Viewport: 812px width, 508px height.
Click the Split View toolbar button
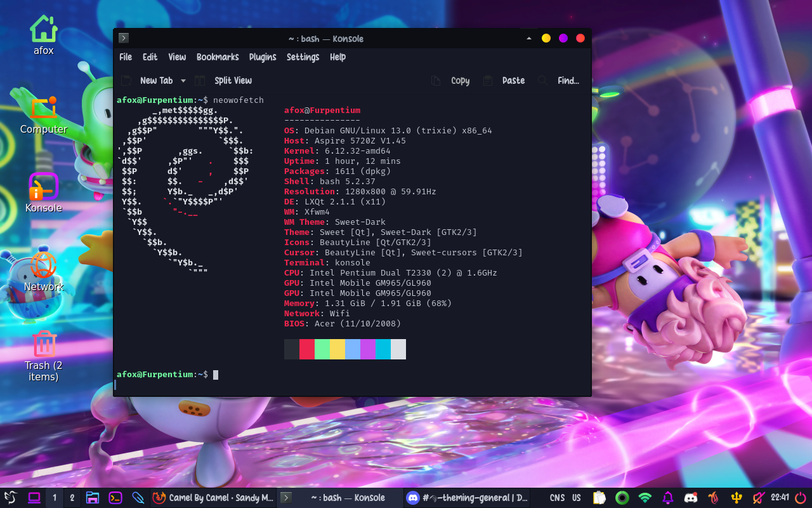click(223, 81)
